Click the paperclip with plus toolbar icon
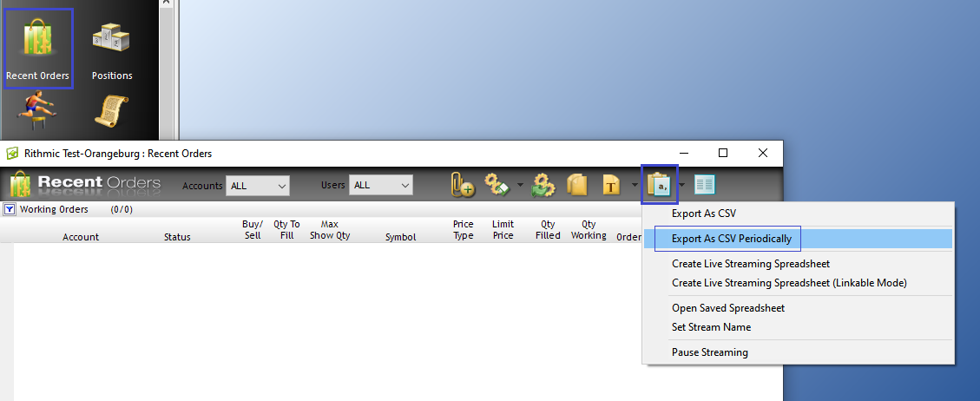This screenshot has width=980, height=401. pos(462,185)
